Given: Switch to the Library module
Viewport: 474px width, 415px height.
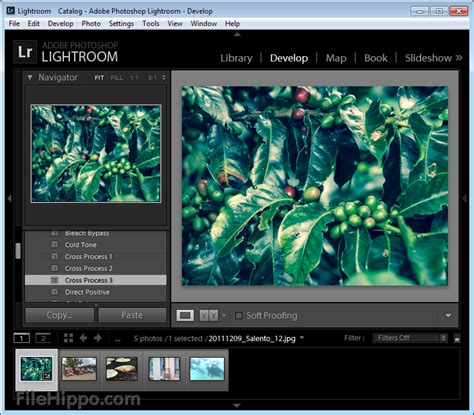Looking at the screenshot, I should 236,58.
